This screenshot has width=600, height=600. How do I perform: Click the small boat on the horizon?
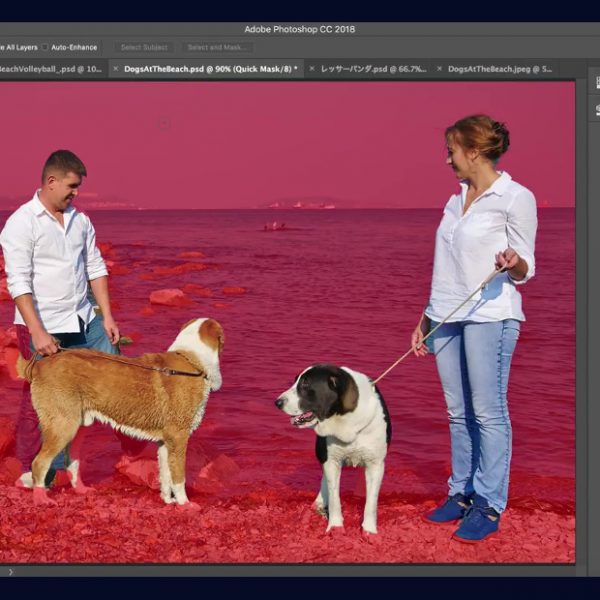point(272,226)
